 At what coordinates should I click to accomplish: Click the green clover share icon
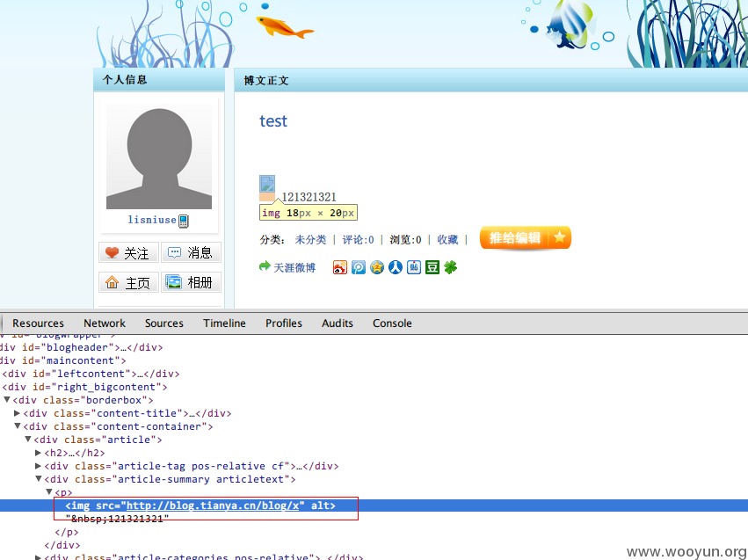pos(450,267)
